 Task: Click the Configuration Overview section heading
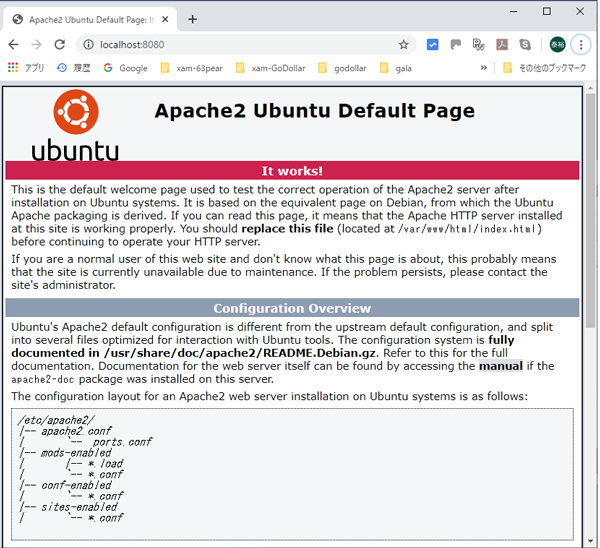[292, 308]
